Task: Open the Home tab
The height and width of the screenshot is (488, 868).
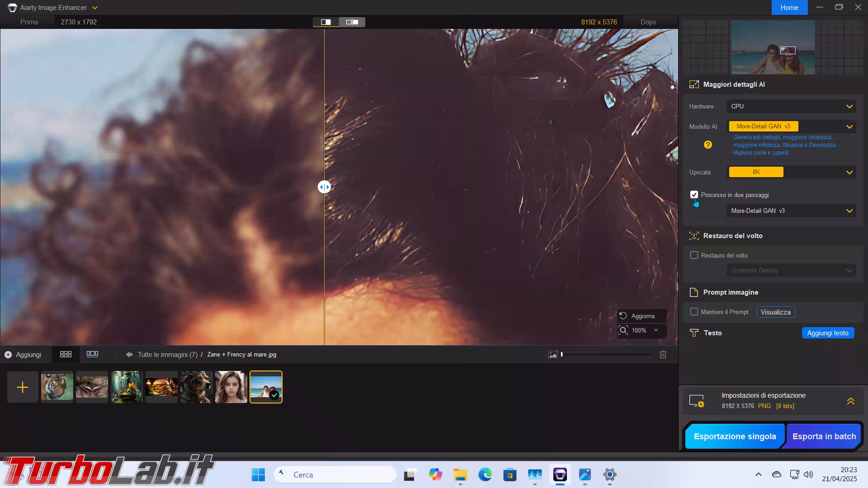Action: click(789, 8)
